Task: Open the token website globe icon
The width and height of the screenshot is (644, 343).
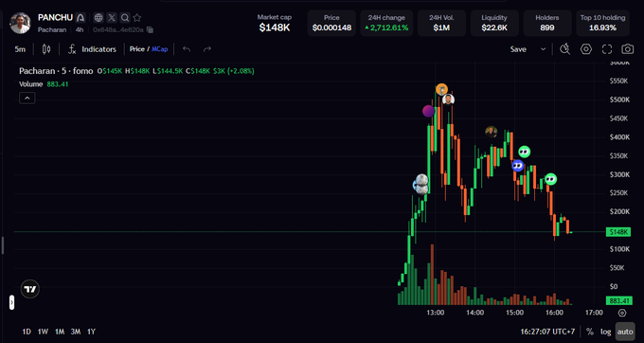Action: pos(98,18)
